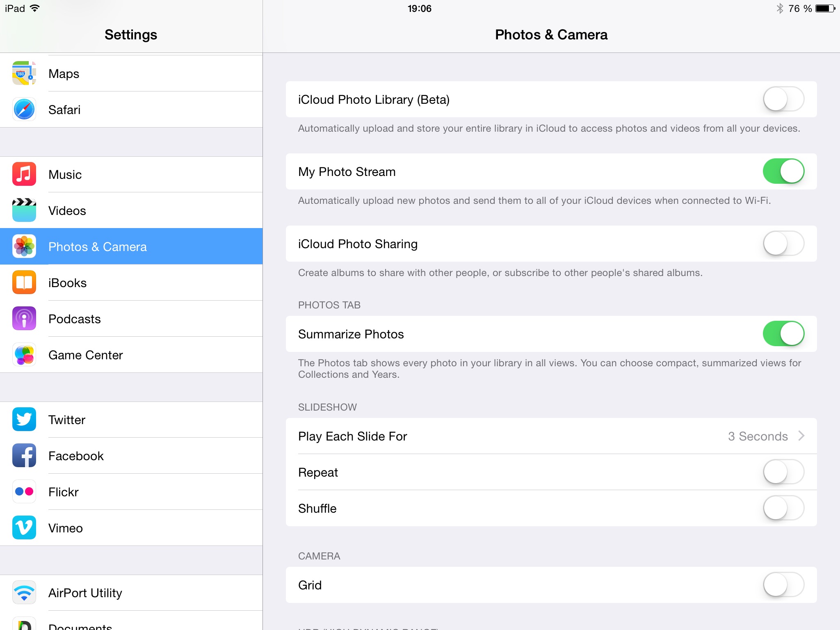Tap the Game Center bubbles icon
This screenshot has height=630, width=840.
tap(24, 355)
